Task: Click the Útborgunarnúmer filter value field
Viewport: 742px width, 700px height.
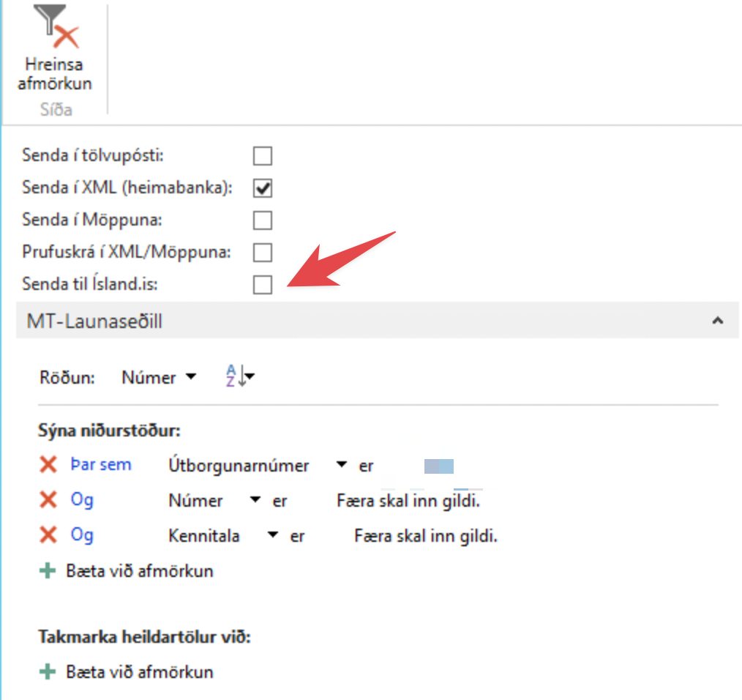Action: 439,466
